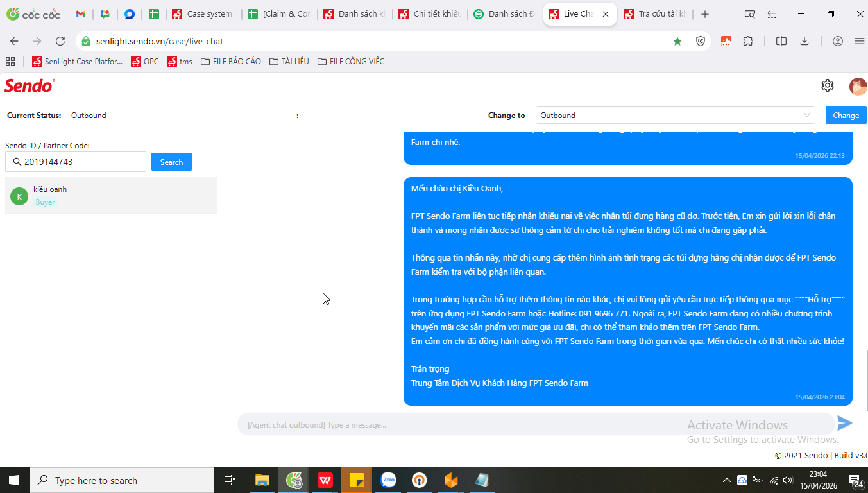Image resolution: width=868 pixels, height=493 pixels.
Task: Open Sticky Notes from the taskbar
Action: pos(357,480)
